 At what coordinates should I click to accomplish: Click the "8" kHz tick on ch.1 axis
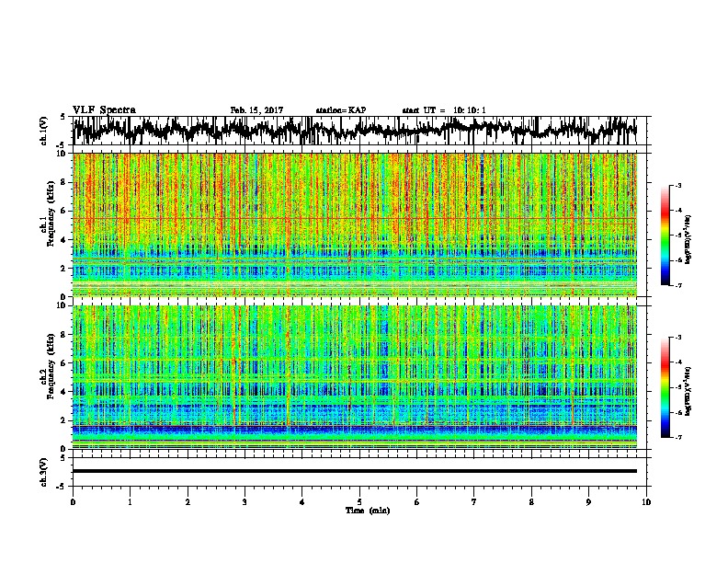click(63, 182)
